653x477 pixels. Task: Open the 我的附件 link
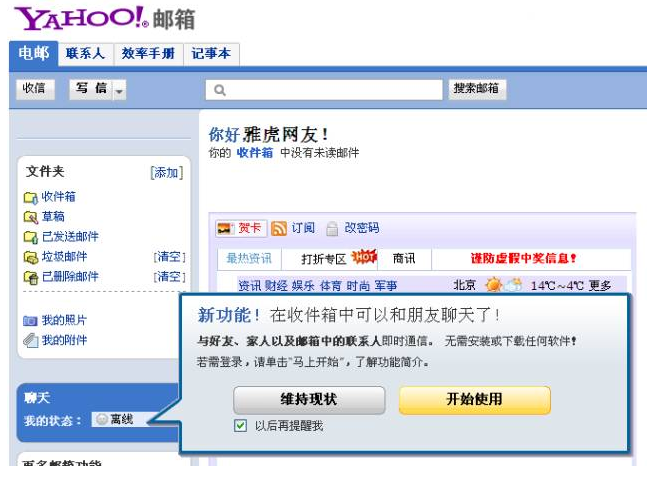64,340
